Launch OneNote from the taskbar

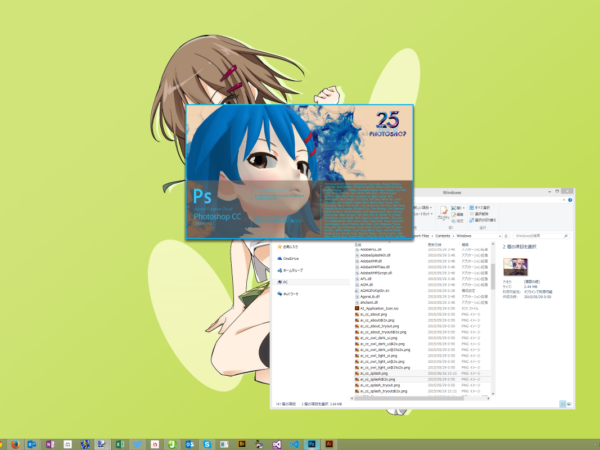(x=50, y=444)
